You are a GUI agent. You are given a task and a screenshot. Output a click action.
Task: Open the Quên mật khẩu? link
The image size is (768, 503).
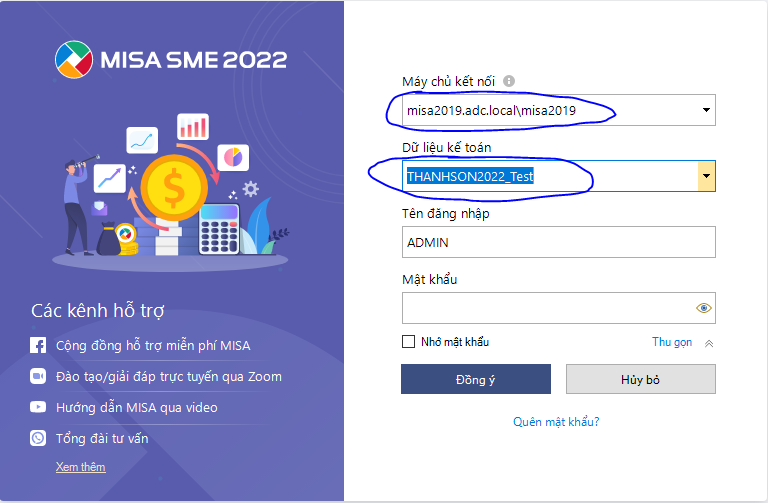tap(556, 422)
